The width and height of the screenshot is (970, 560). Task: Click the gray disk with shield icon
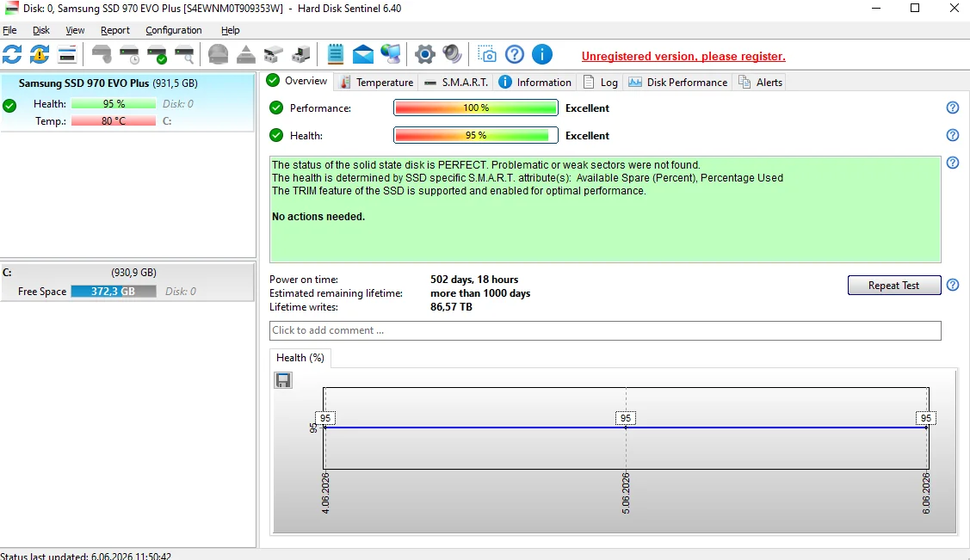[x=102, y=54]
